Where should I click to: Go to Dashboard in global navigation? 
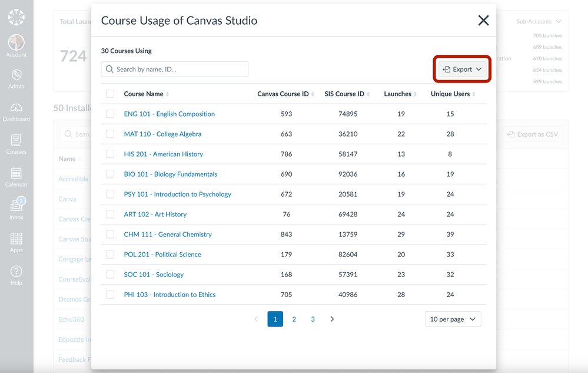[16, 111]
